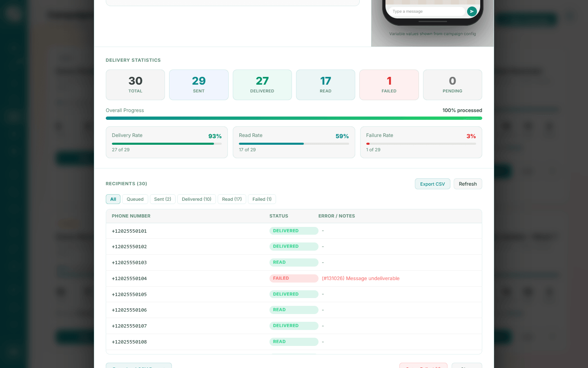Click the Failure Rate progress bar

click(x=421, y=144)
